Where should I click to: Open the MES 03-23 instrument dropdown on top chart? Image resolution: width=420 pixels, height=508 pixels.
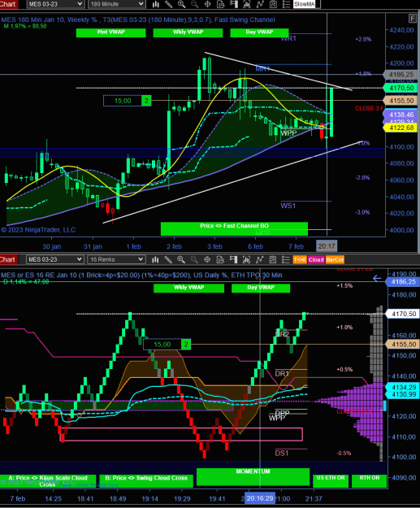click(x=55, y=4)
